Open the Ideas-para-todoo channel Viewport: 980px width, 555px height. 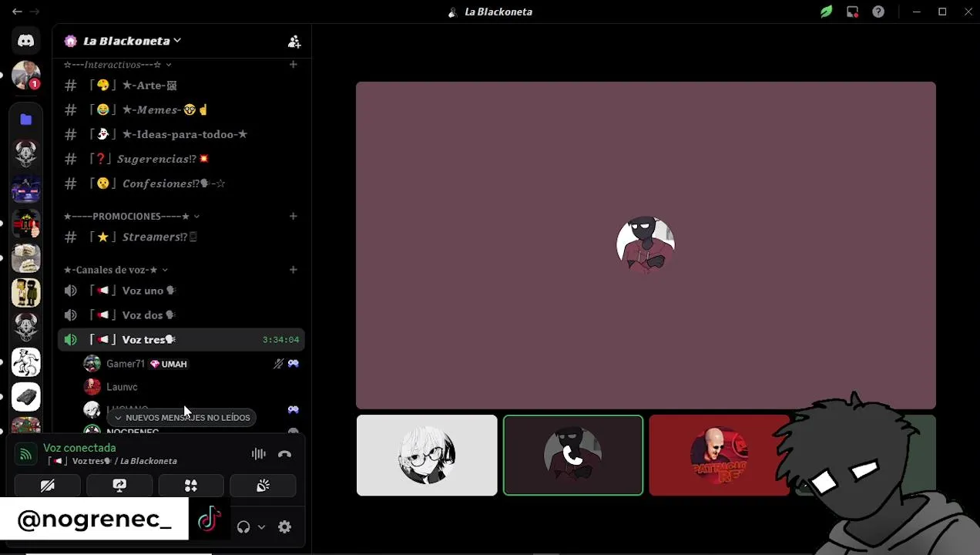point(182,135)
